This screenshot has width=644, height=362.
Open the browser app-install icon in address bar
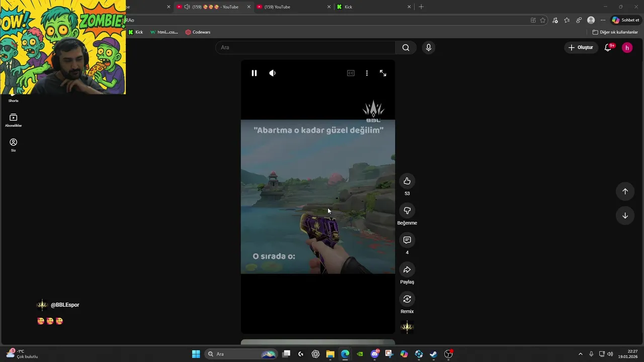(533, 20)
